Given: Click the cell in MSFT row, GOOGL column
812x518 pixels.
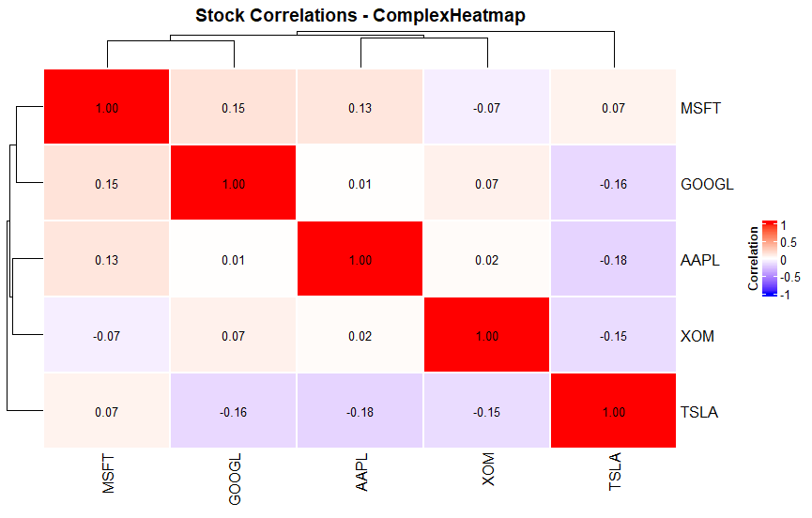Looking at the screenshot, I should [233, 108].
